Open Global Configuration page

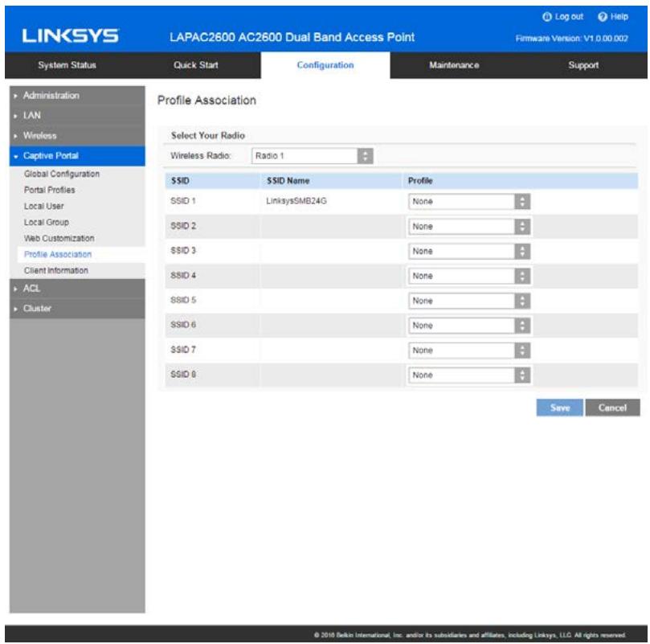(62, 174)
